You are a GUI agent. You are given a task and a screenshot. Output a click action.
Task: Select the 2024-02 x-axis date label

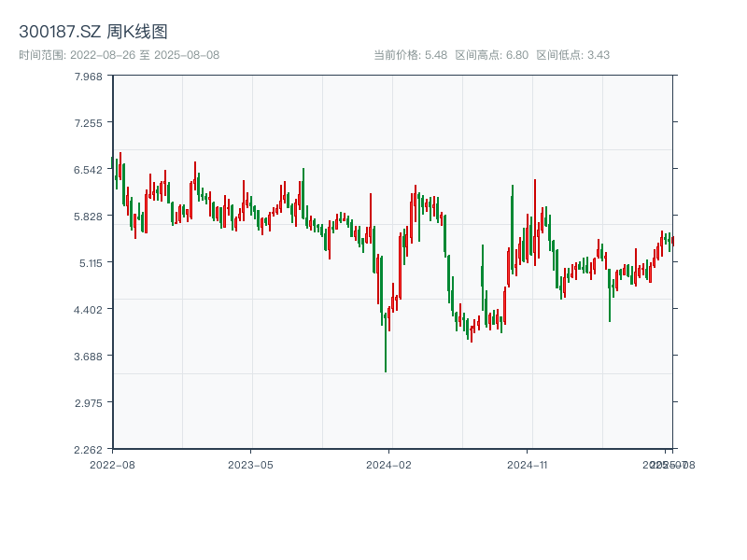click(388, 464)
